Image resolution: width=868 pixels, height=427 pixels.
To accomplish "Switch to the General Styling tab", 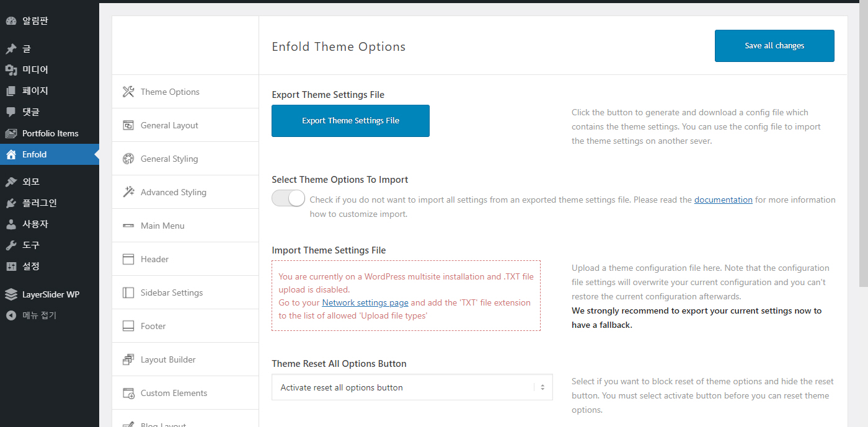I will pos(185,159).
